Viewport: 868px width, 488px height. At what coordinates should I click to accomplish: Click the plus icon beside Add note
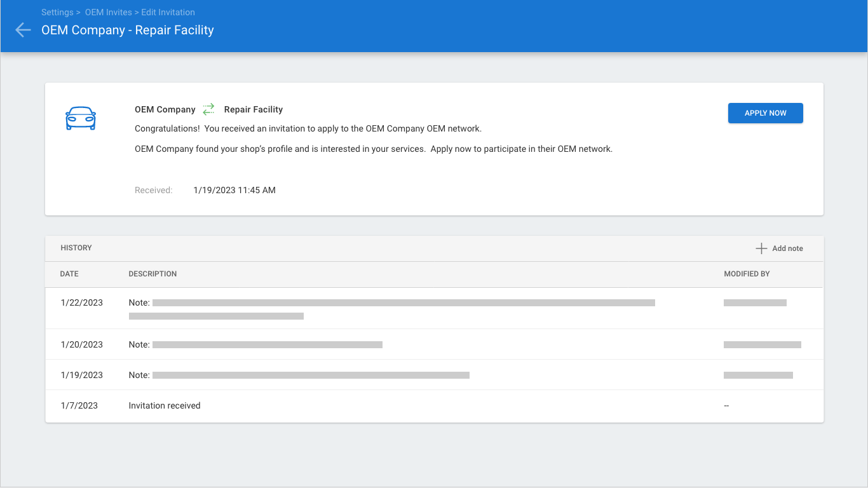[x=761, y=248]
